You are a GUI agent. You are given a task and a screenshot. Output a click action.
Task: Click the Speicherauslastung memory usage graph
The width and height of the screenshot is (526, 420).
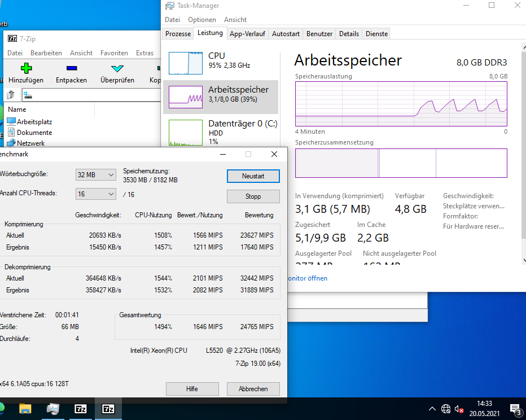[x=401, y=104]
